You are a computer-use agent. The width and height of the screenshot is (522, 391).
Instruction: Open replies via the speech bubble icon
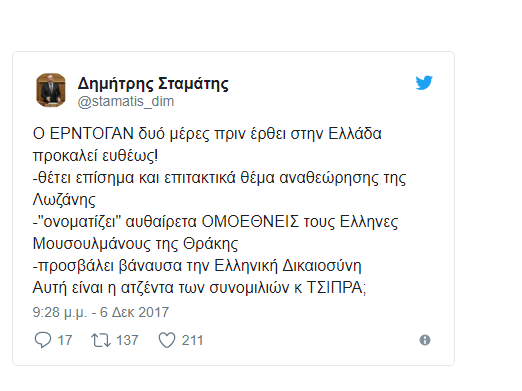click(x=43, y=340)
